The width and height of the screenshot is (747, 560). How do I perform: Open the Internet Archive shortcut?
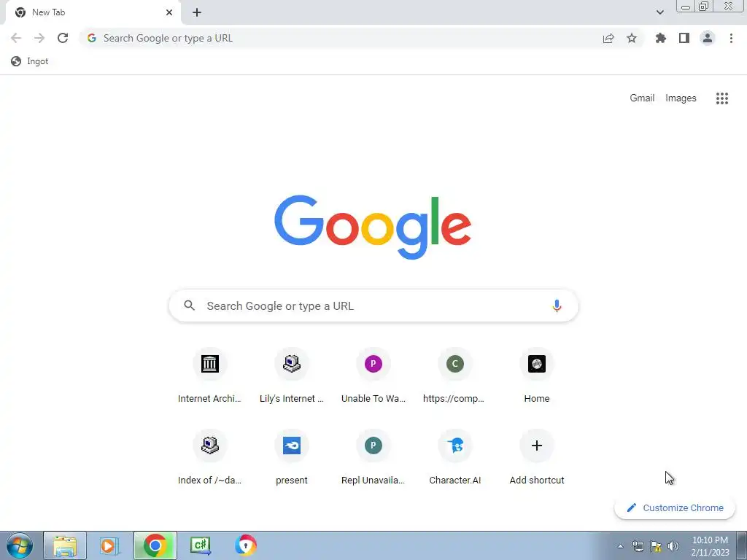[x=209, y=376]
